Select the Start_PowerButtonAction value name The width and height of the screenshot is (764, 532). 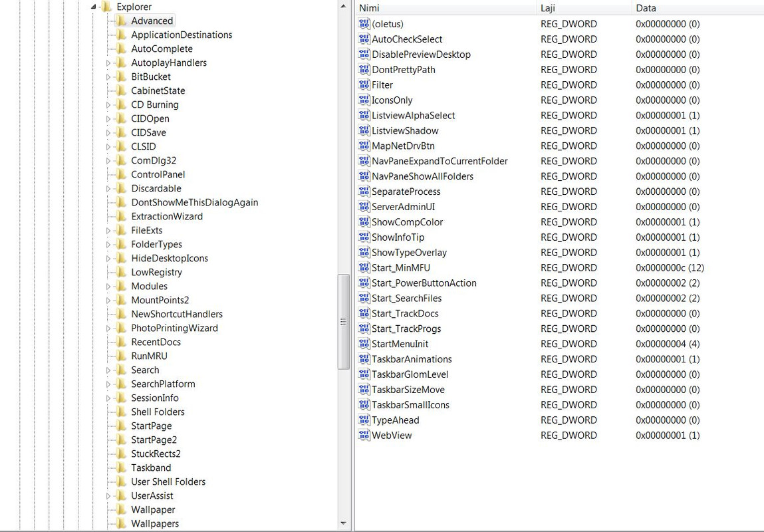(x=424, y=283)
